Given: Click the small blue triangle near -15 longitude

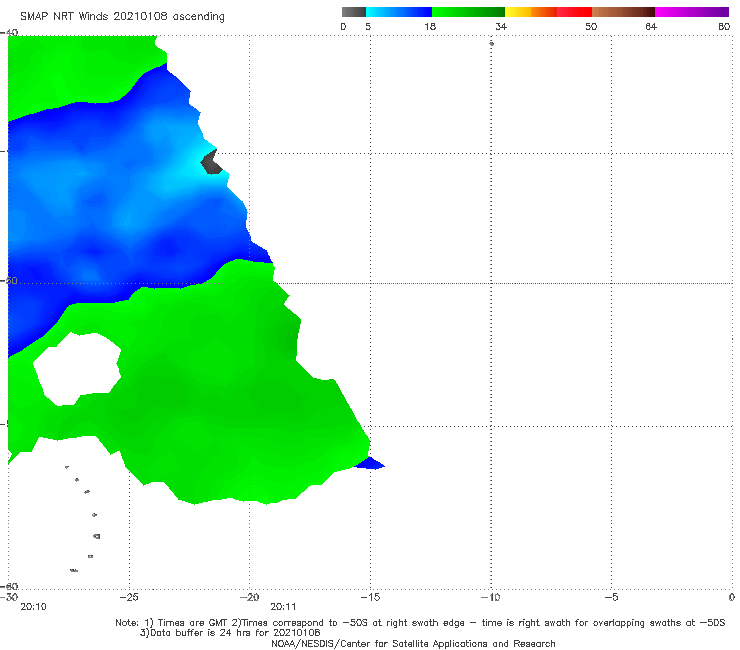Looking at the screenshot, I should tap(370, 463).
